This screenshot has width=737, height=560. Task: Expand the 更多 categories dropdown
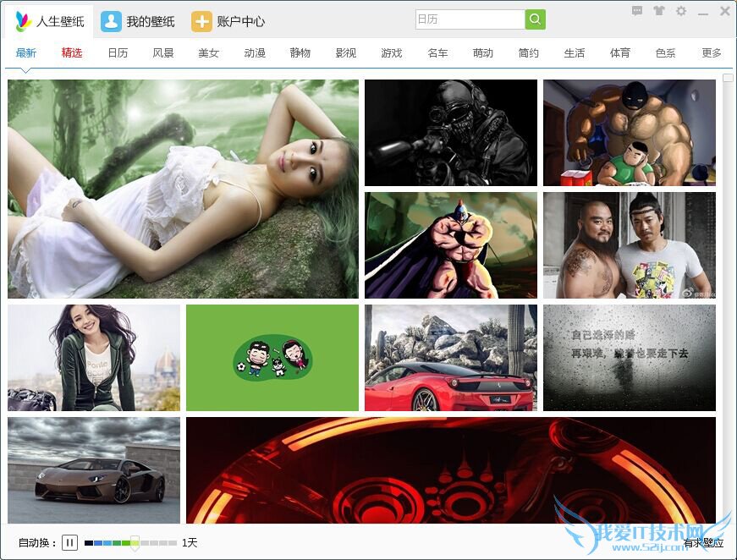click(x=710, y=52)
